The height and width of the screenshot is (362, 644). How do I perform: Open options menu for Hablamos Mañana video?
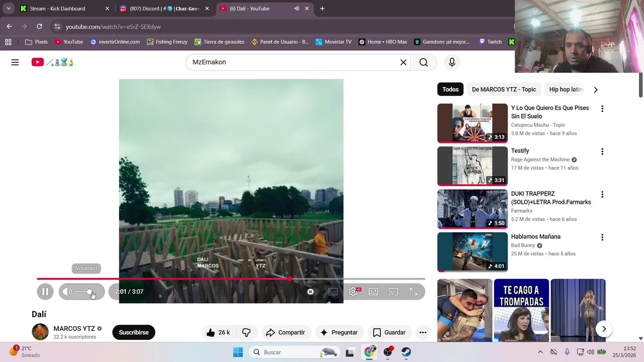(x=602, y=237)
